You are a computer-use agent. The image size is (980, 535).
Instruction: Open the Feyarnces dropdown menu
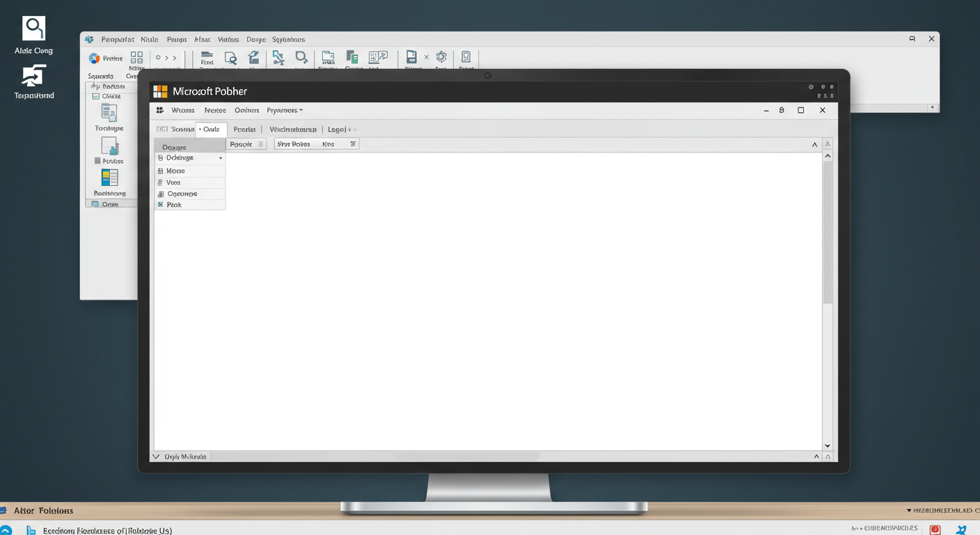click(285, 110)
